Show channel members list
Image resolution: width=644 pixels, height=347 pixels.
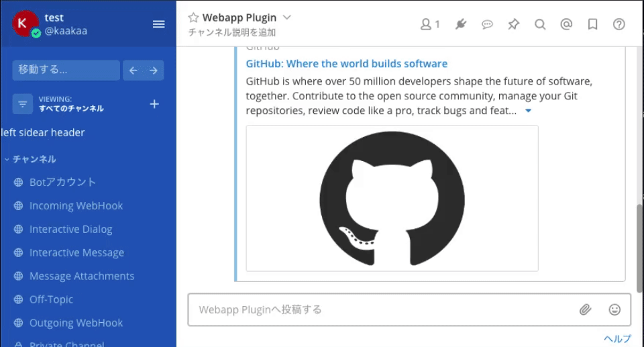click(430, 25)
